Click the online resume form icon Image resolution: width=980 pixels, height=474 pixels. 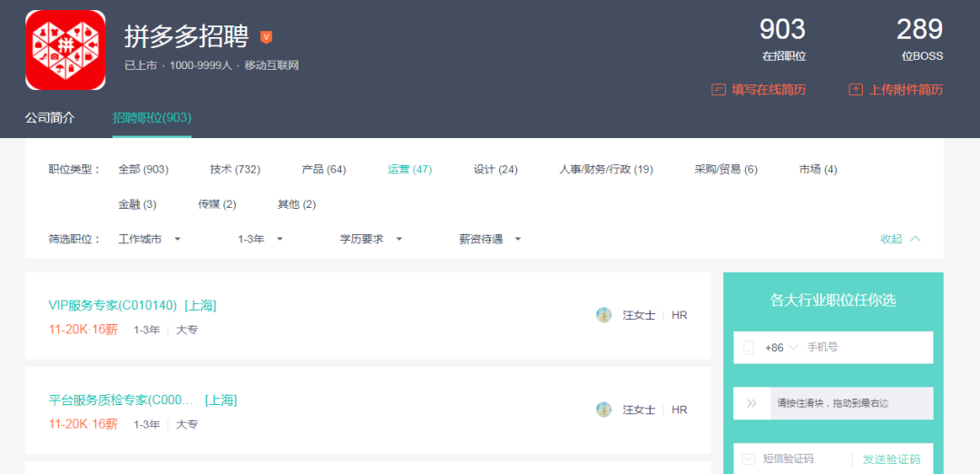click(x=718, y=89)
